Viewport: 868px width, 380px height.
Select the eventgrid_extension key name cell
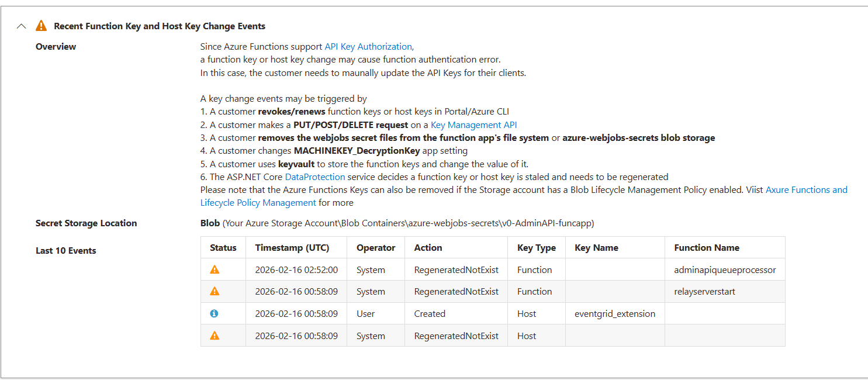click(615, 314)
